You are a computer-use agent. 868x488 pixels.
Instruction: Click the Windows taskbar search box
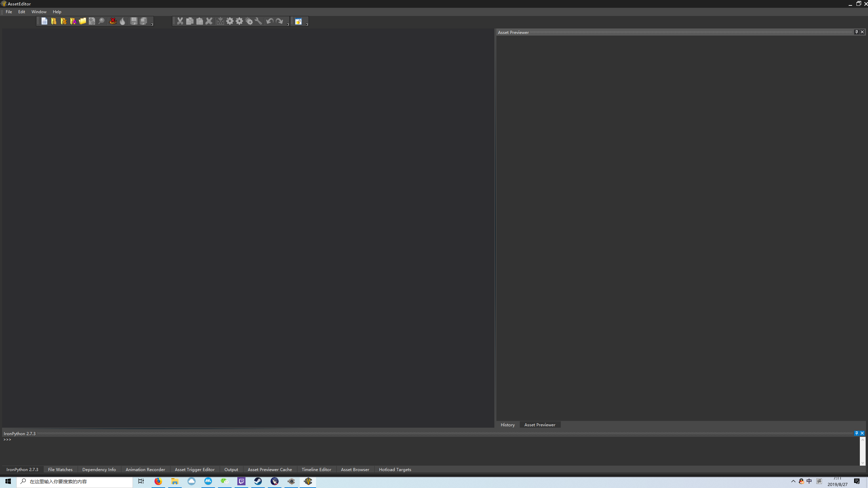point(75,482)
